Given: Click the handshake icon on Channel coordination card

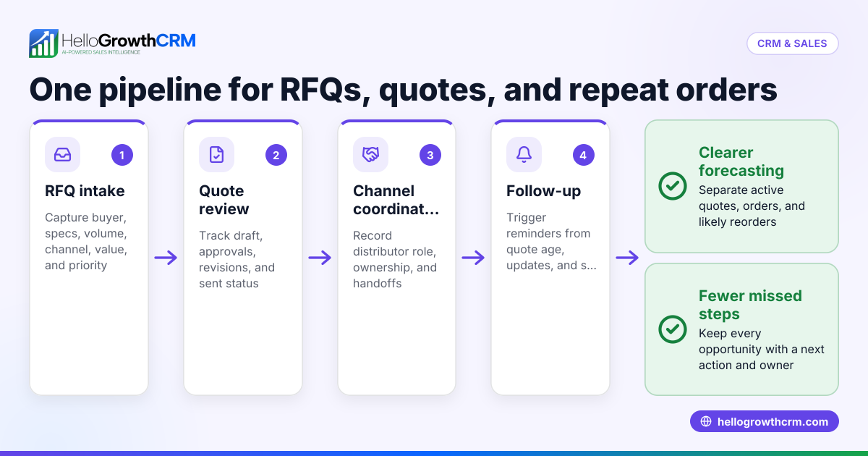Looking at the screenshot, I should click(370, 155).
